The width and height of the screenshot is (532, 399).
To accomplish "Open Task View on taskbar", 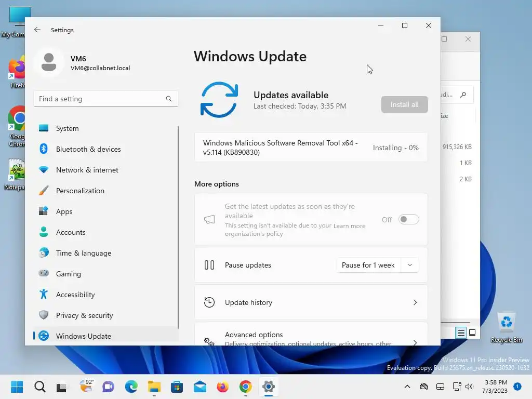I will pos(61,387).
